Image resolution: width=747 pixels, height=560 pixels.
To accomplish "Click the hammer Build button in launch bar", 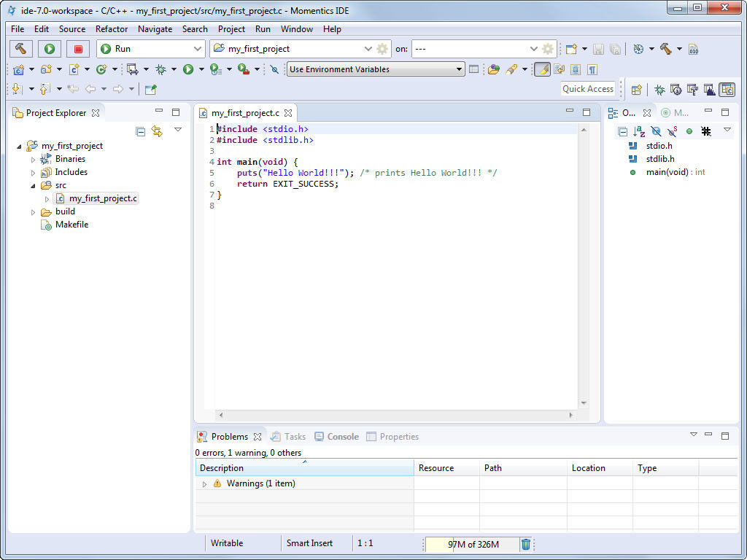I will (22, 49).
